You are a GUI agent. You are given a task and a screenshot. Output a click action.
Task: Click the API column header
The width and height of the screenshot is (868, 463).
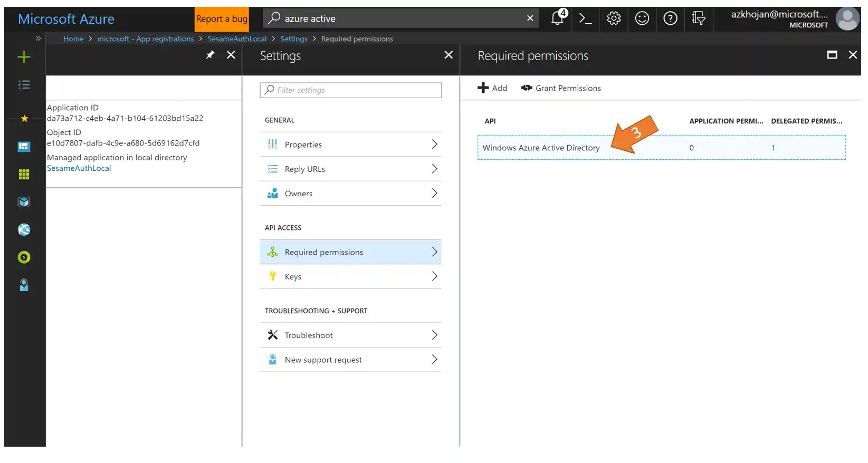[x=490, y=121]
